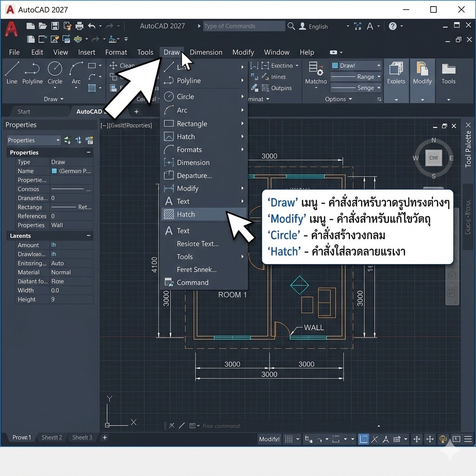Toggle grid display in status bar
This screenshot has width=476, height=476.
[x=289, y=439]
